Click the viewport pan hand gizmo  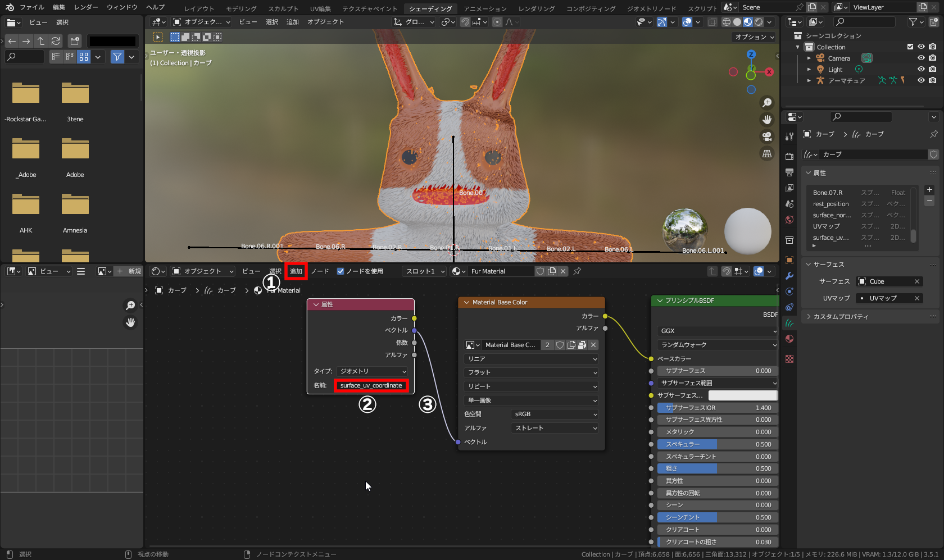pyautogui.click(x=767, y=120)
